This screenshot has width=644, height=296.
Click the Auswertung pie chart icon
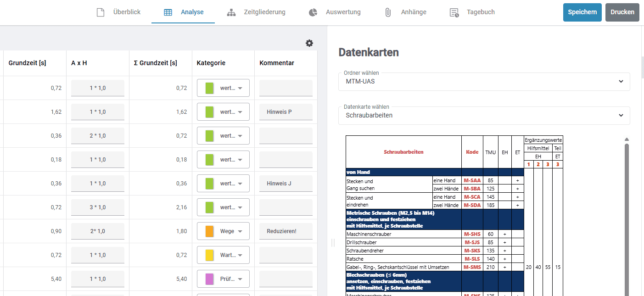313,12
